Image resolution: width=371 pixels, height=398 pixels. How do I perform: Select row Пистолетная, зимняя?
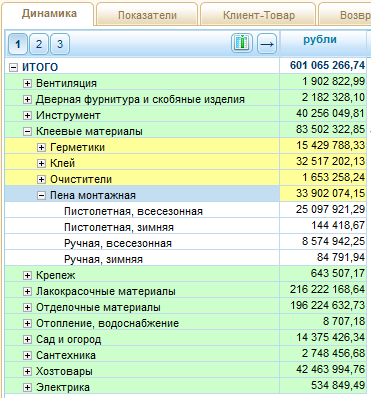[x=185, y=227]
